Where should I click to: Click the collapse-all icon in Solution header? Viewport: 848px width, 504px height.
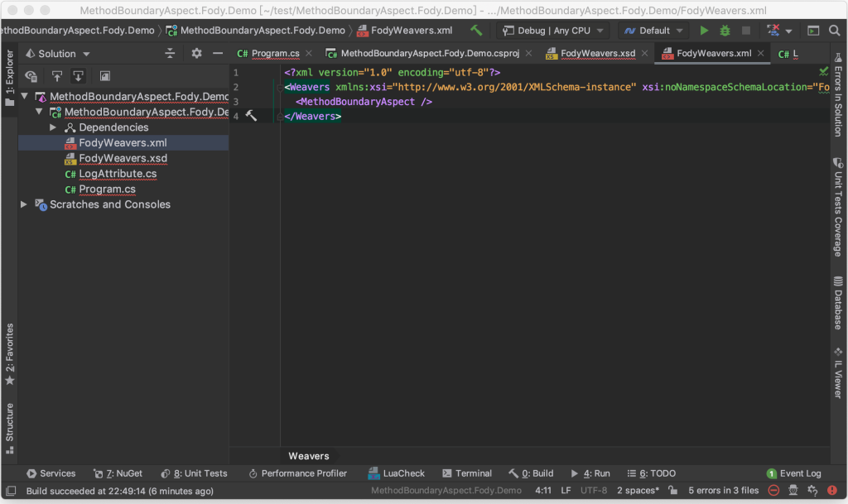point(170,53)
